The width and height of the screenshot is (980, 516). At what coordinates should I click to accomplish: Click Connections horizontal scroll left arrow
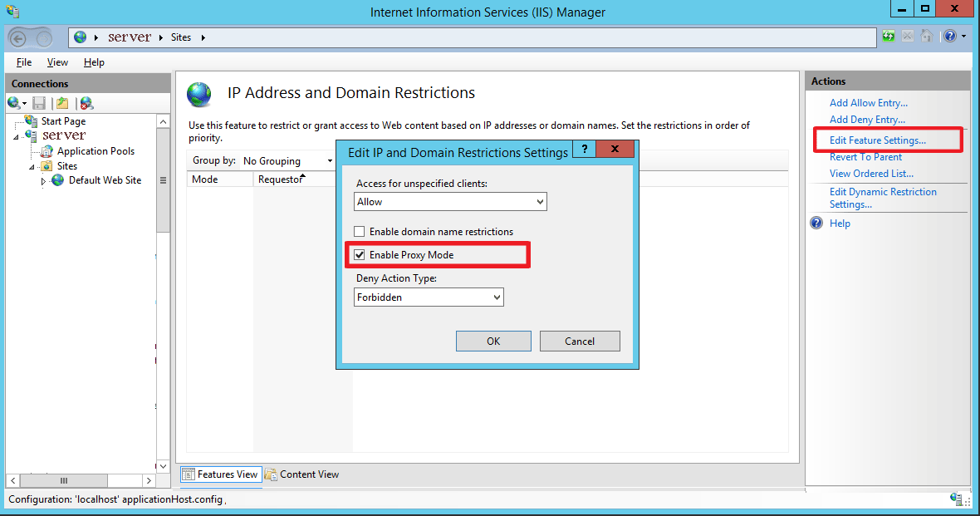click(13, 480)
